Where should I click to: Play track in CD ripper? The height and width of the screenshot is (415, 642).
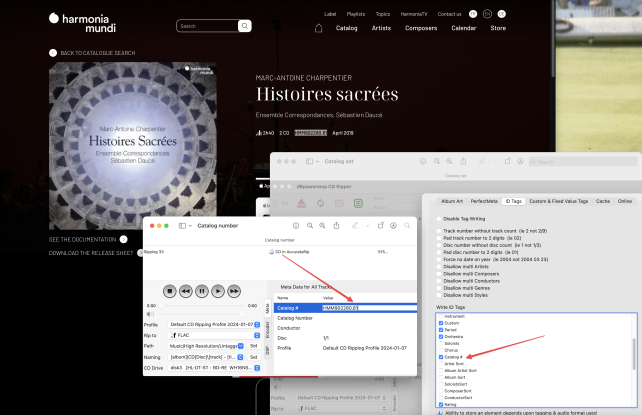218,291
